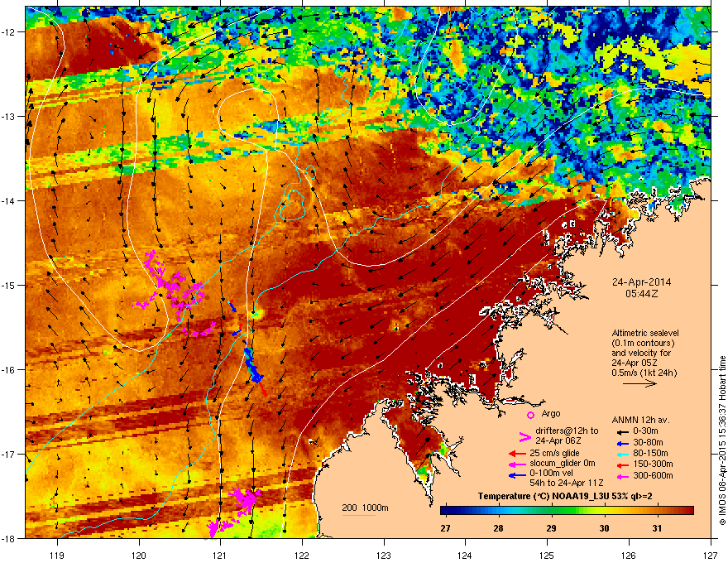728x563 pixels.
Task: Click the blue arrow beside 0-100m vel
Action: point(517,474)
